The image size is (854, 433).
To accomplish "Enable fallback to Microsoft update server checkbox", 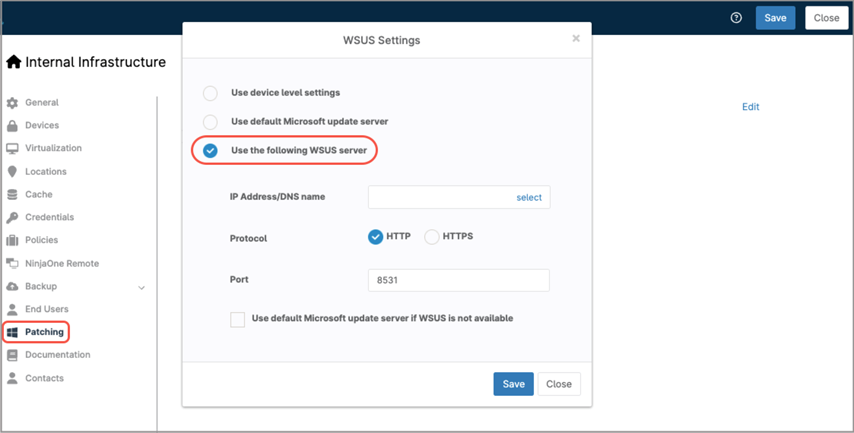I will tap(237, 319).
